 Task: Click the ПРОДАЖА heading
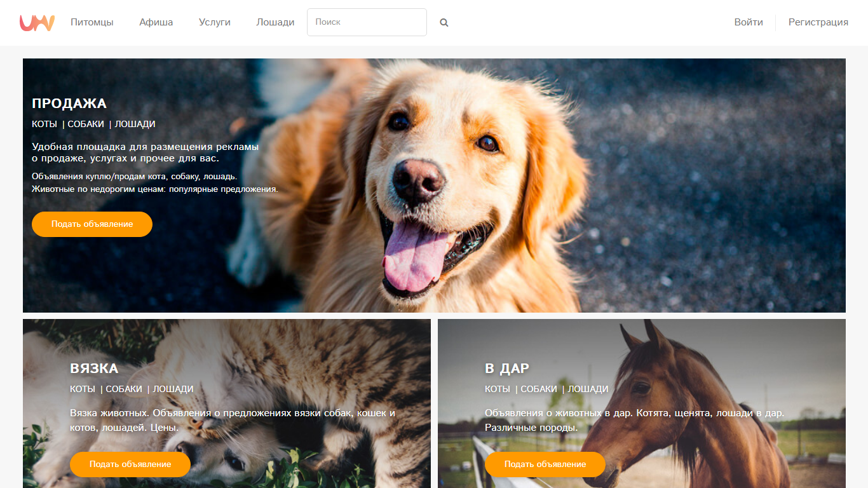click(69, 104)
